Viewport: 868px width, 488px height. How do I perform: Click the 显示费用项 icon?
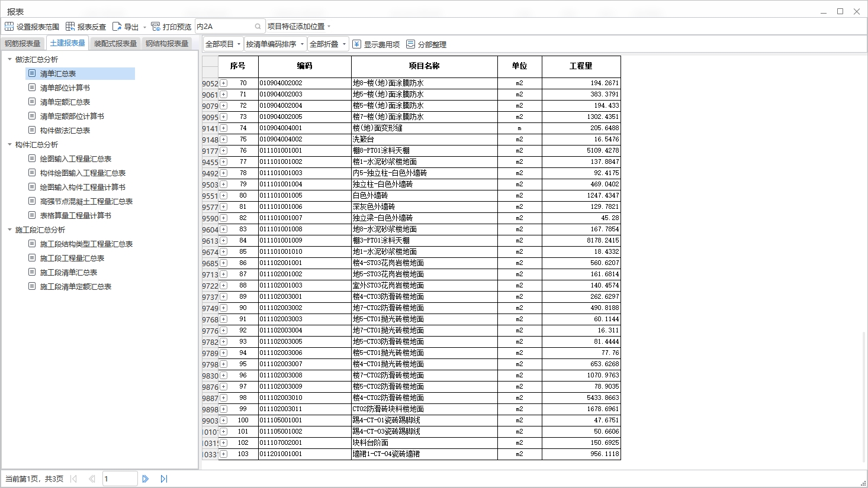point(356,44)
